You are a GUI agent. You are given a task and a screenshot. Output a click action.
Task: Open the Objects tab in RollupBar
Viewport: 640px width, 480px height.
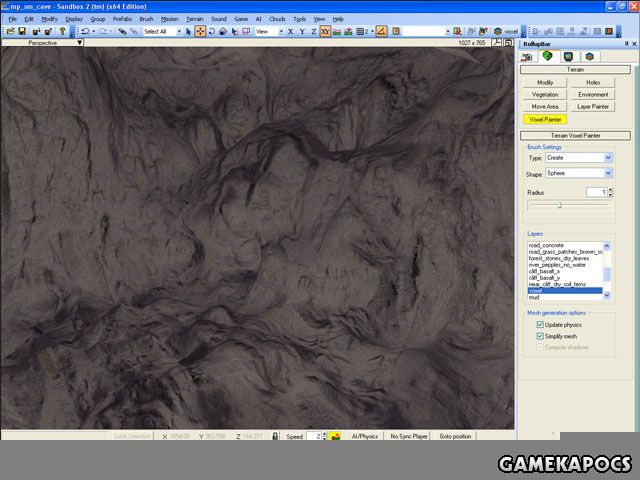coord(527,57)
